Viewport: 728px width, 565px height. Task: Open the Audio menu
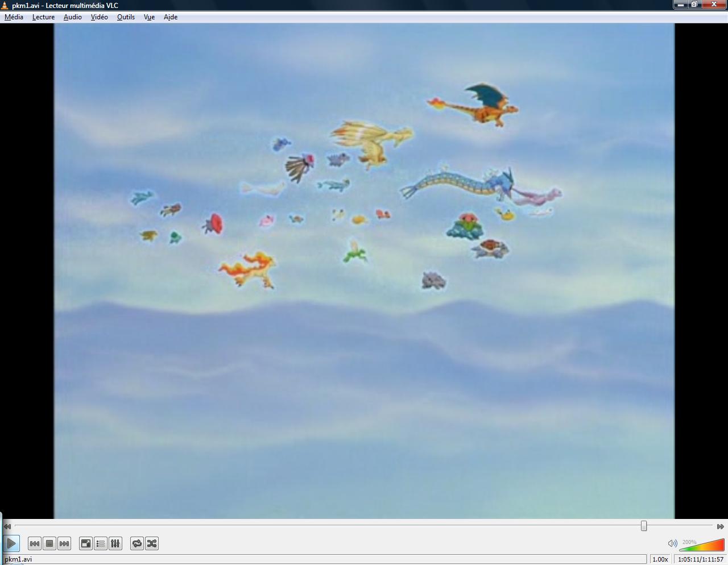click(72, 17)
